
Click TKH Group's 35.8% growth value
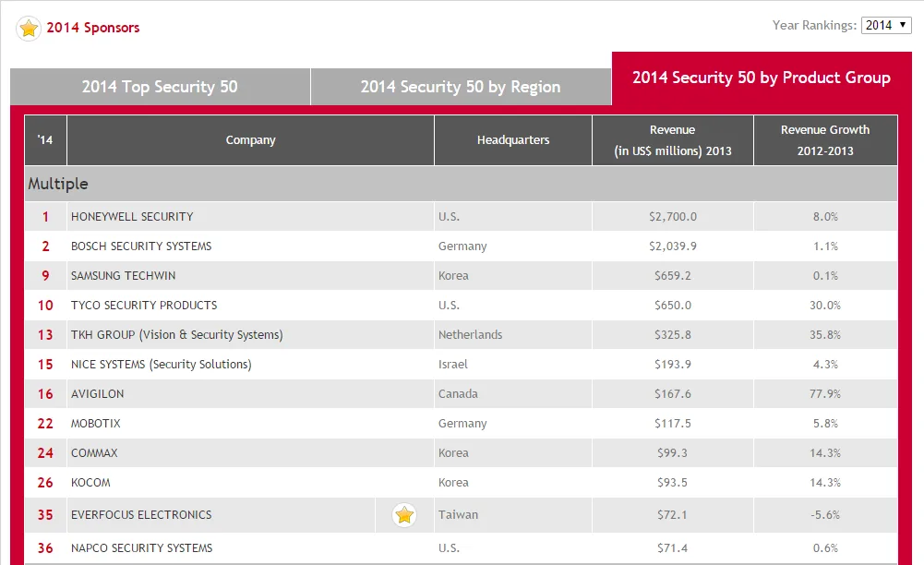[x=825, y=334]
